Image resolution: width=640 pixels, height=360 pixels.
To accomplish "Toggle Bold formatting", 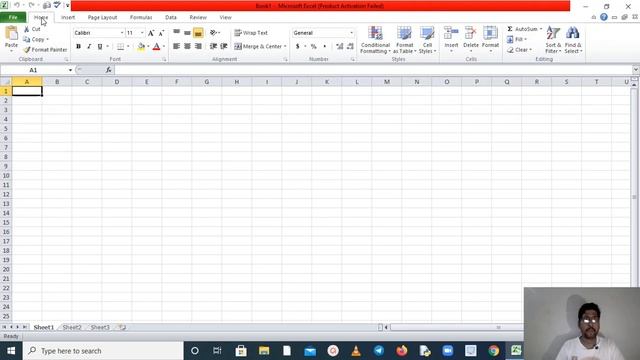I will [78, 47].
